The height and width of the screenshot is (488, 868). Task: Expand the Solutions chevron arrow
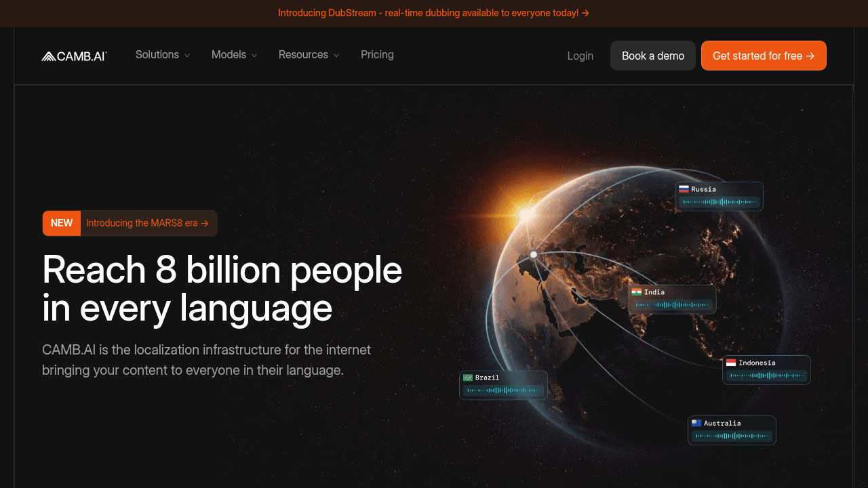(x=187, y=56)
